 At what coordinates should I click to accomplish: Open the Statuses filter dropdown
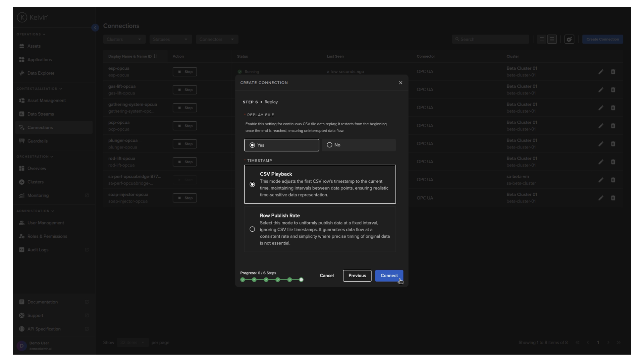pos(170,39)
